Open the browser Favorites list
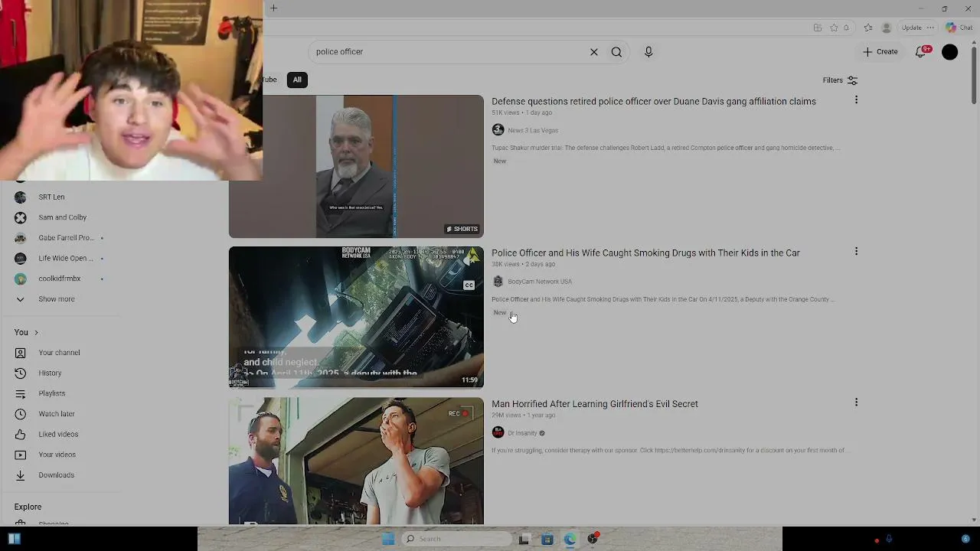 click(868, 28)
